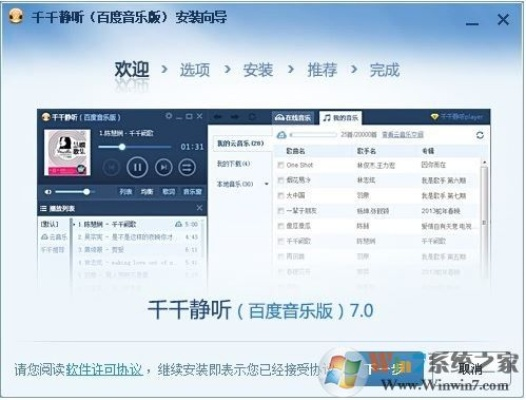Click the 千千静听player diamond icon in preview
526x400 pixels.
pyautogui.click(x=435, y=117)
